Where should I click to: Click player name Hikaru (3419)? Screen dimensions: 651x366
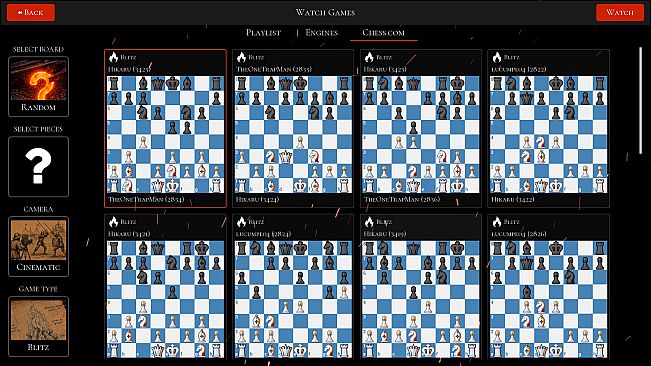pos(385,234)
